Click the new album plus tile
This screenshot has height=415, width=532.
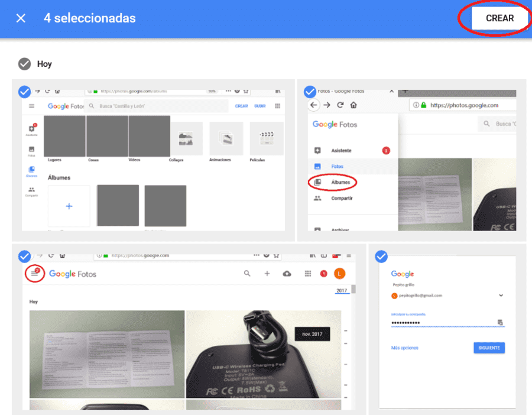click(69, 206)
